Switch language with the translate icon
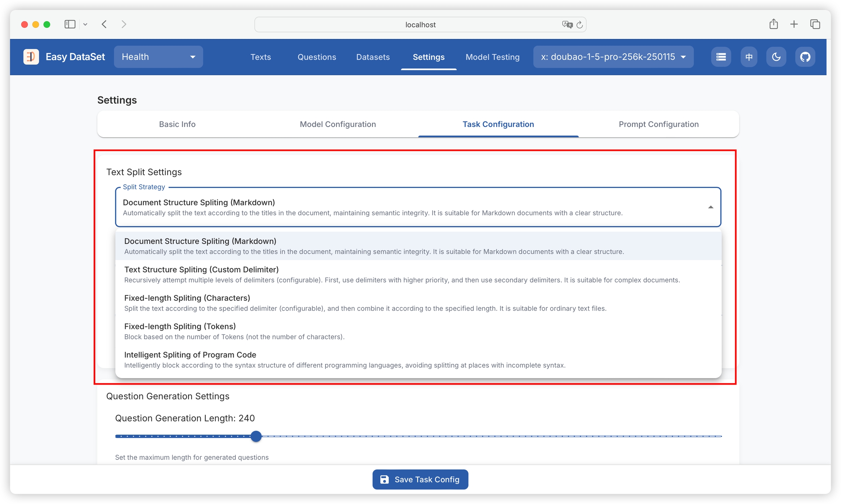The height and width of the screenshot is (504, 841). [x=749, y=57]
